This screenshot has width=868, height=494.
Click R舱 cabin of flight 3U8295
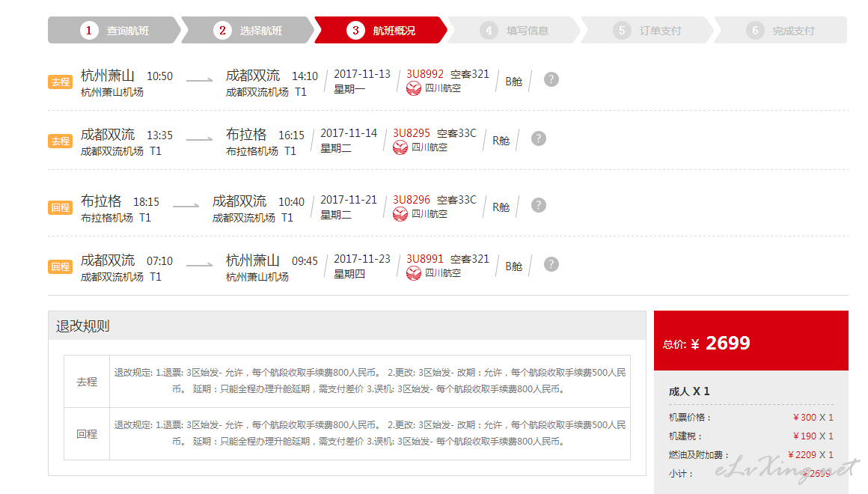(x=501, y=141)
